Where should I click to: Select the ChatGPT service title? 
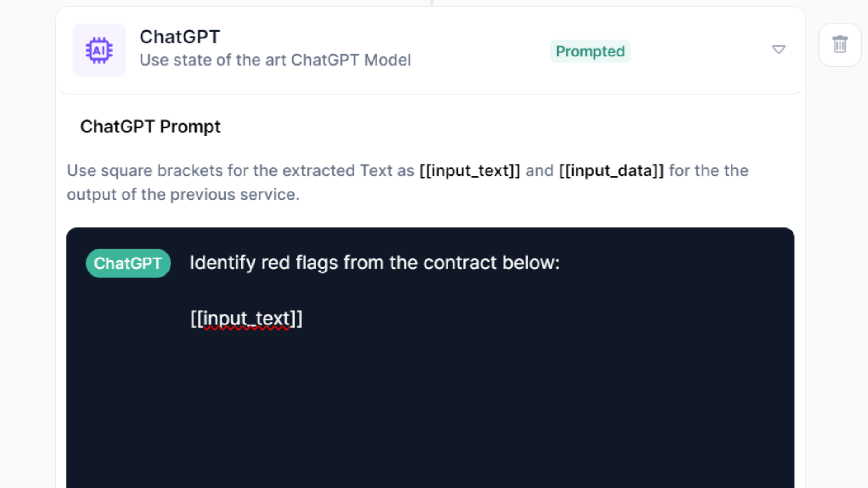pyautogui.click(x=179, y=37)
